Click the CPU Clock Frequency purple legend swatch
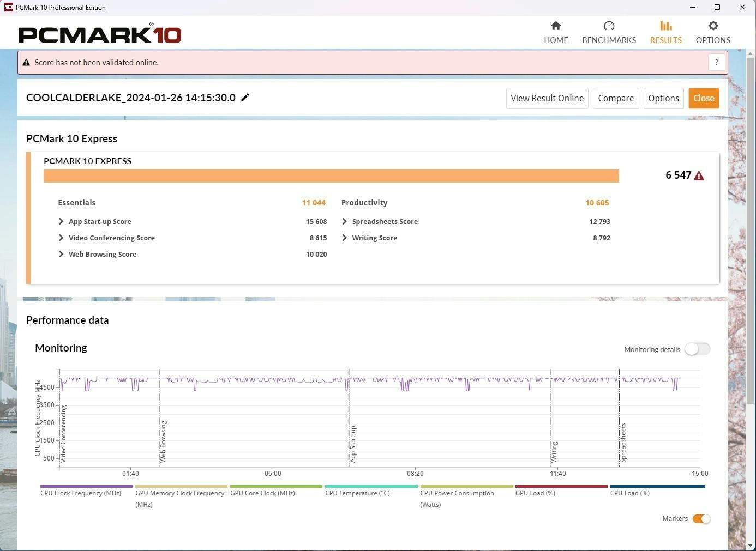Viewport: 756px width, 551px height. [x=86, y=486]
